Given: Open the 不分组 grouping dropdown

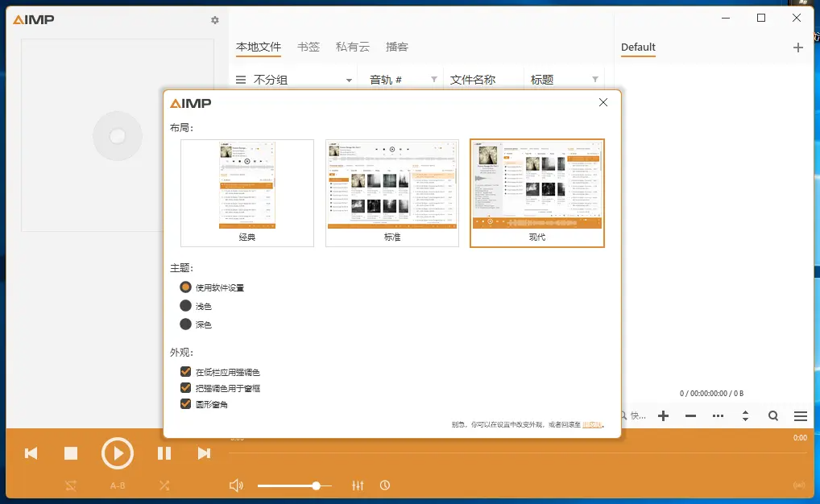Looking at the screenshot, I should [x=293, y=79].
